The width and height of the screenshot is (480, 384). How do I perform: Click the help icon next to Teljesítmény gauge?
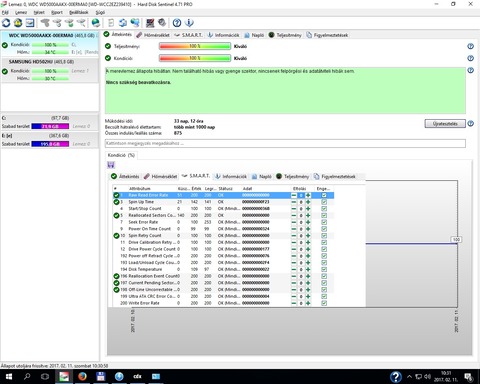[470, 46]
